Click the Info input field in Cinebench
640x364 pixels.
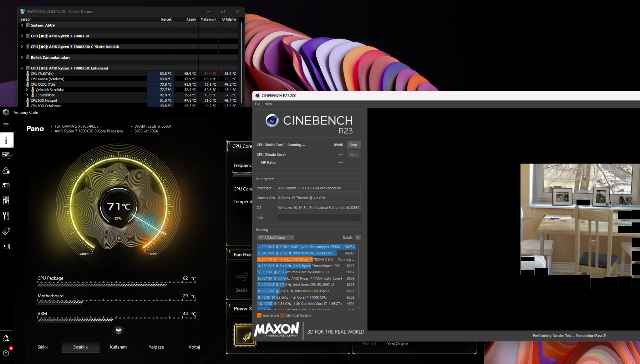click(319, 217)
